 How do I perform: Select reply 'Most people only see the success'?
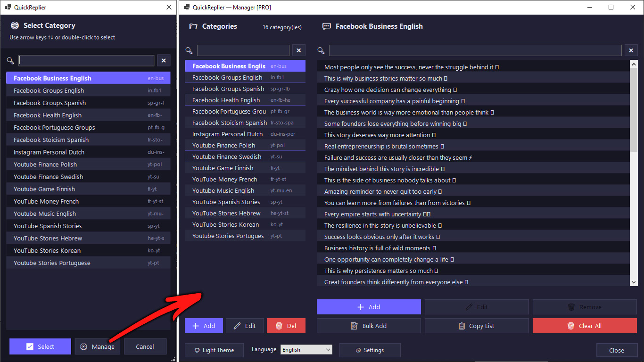click(473, 67)
